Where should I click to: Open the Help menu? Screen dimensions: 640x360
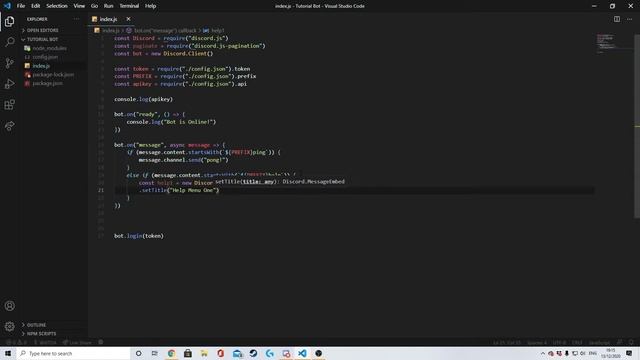tap(151, 6)
